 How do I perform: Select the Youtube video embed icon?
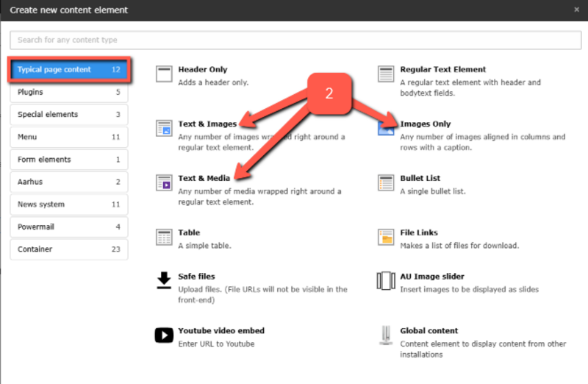click(163, 335)
